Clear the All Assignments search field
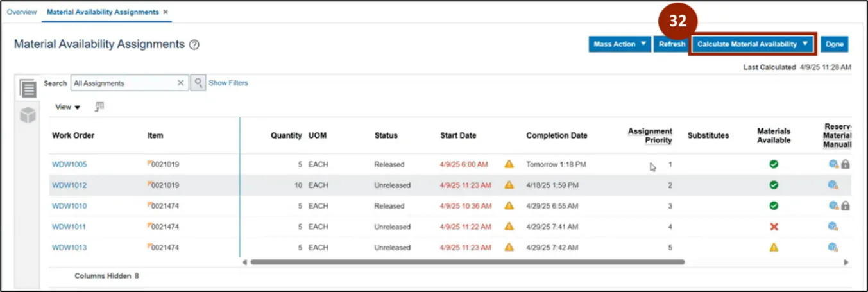 [x=180, y=83]
